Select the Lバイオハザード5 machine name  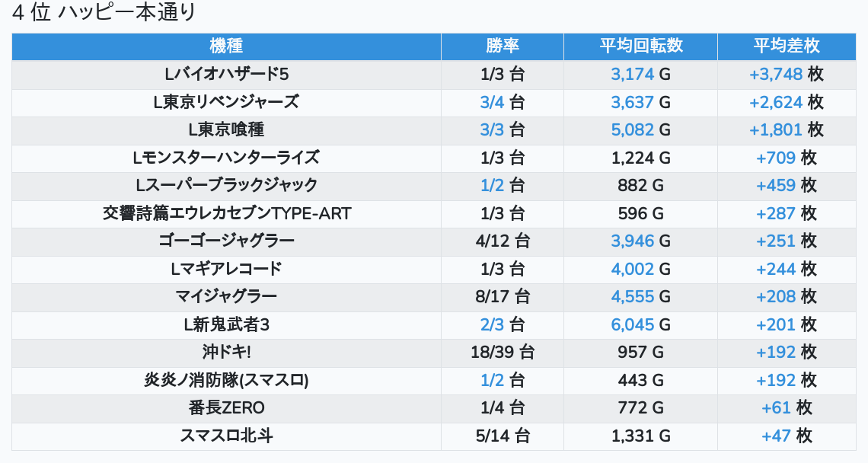tap(226, 75)
